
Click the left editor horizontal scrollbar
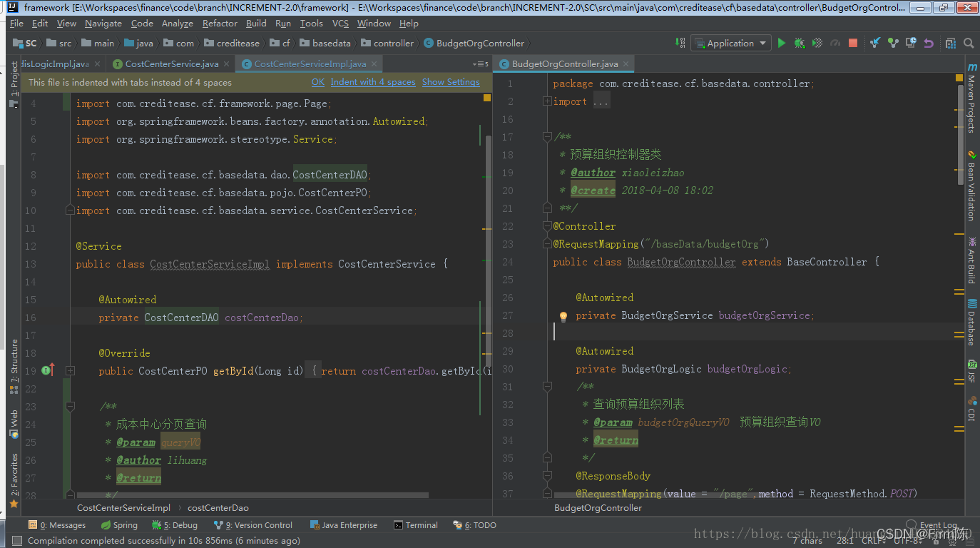click(252, 494)
